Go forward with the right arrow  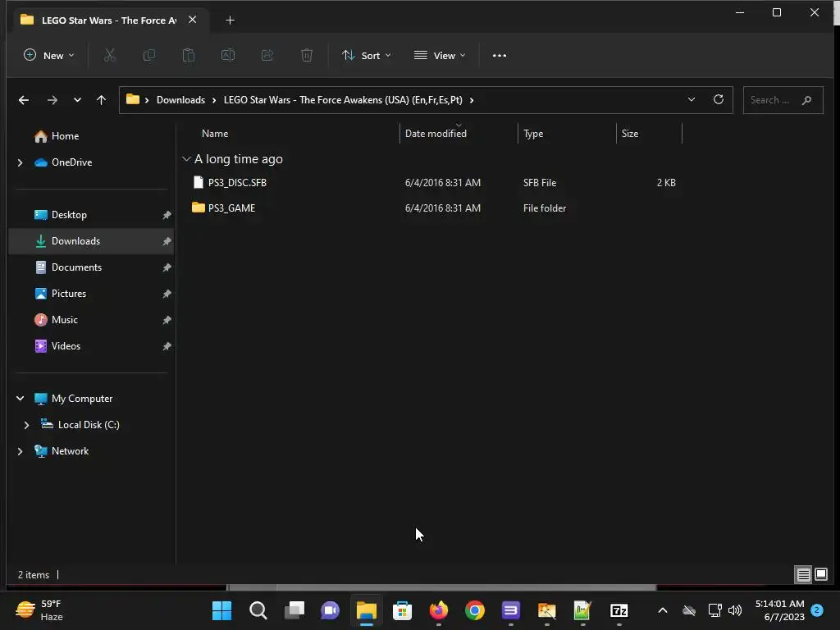(x=52, y=100)
